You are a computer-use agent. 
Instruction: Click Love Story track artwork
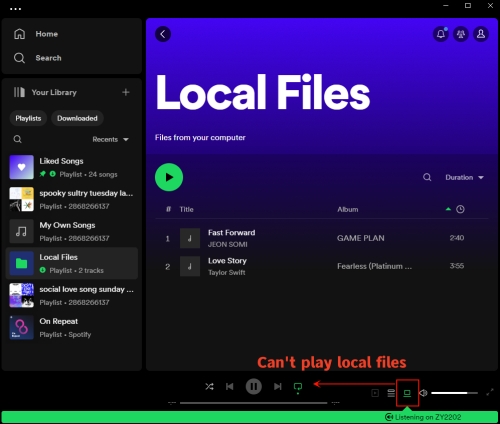(190, 266)
